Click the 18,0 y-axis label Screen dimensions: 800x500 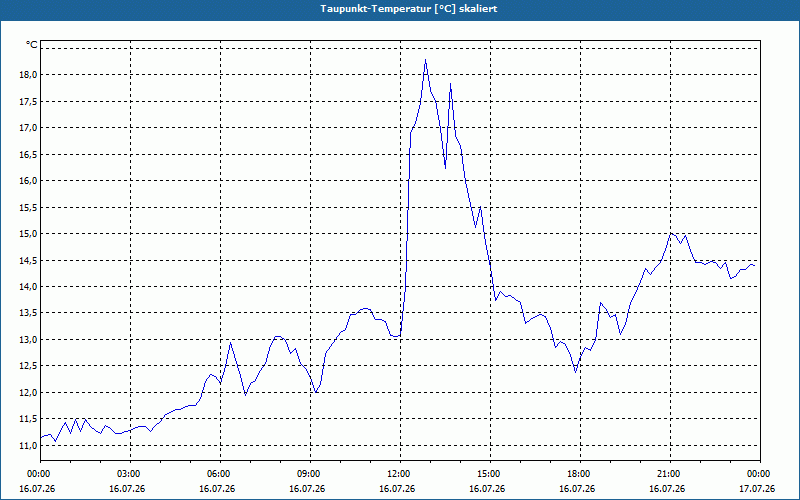(28, 75)
